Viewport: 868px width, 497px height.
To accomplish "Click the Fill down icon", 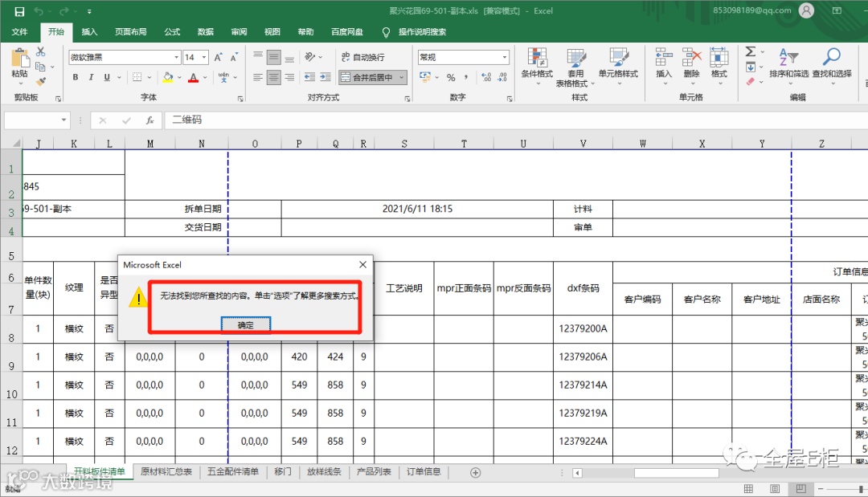I will 751,67.
